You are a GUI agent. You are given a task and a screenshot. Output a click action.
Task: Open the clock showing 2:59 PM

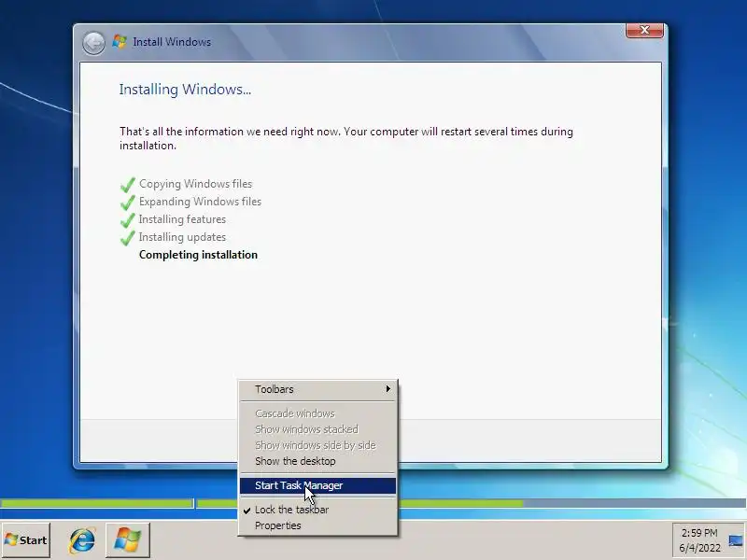pos(699,540)
